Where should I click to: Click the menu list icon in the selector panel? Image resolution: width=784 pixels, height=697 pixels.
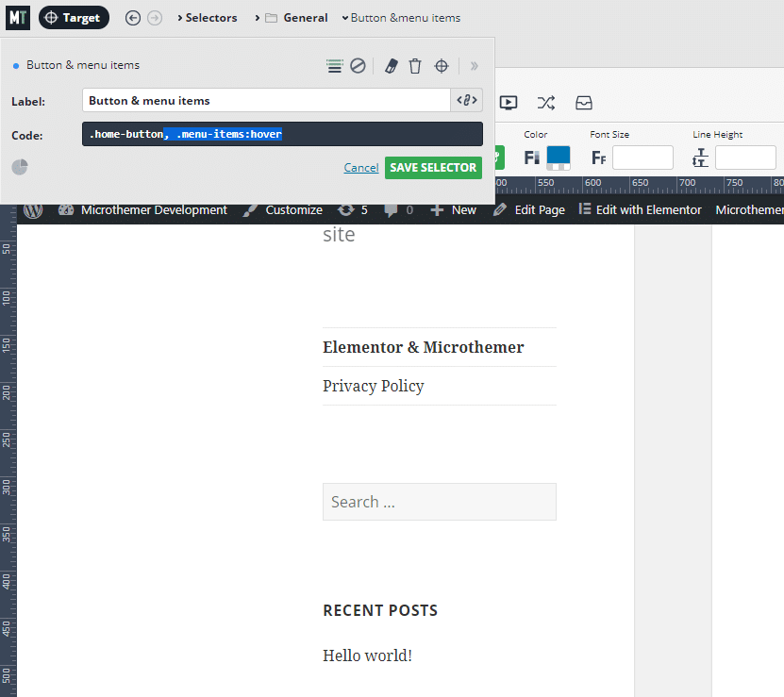tap(334, 66)
